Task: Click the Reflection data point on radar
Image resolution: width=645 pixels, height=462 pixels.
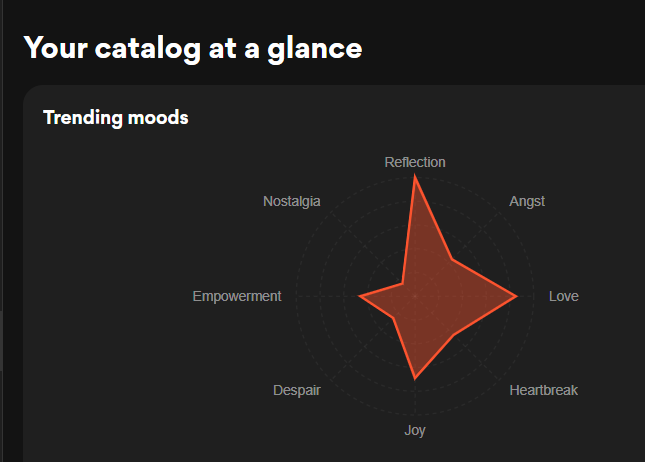Action: 415,177
